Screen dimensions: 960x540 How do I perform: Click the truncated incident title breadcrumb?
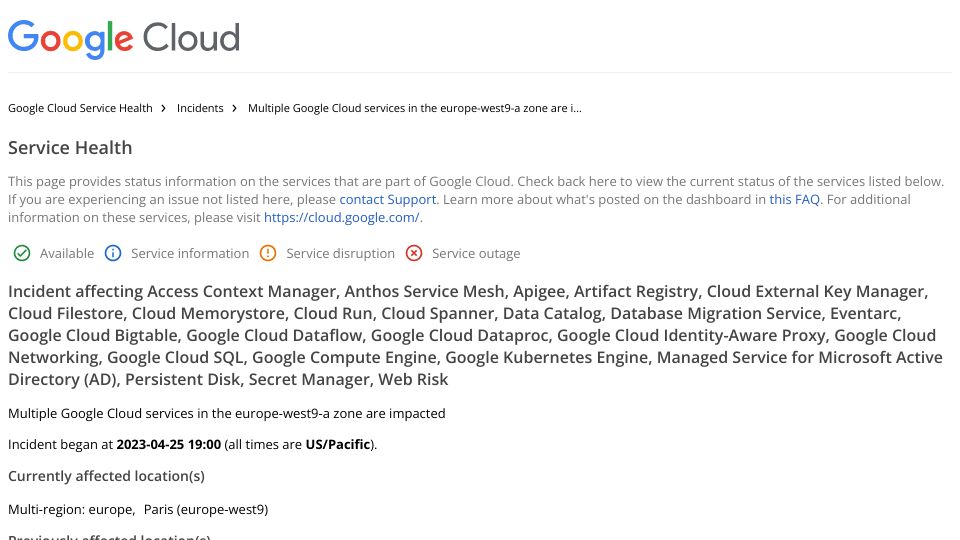tap(414, 108)
